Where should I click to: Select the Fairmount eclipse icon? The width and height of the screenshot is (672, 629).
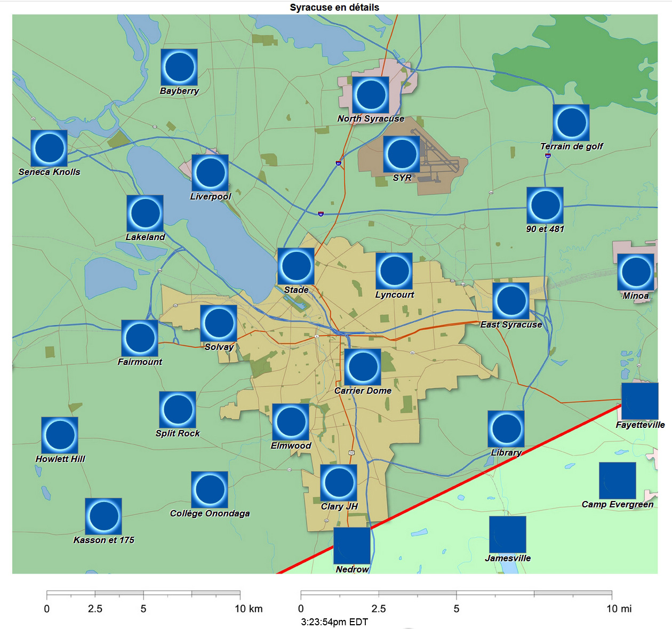click(140, 338)
